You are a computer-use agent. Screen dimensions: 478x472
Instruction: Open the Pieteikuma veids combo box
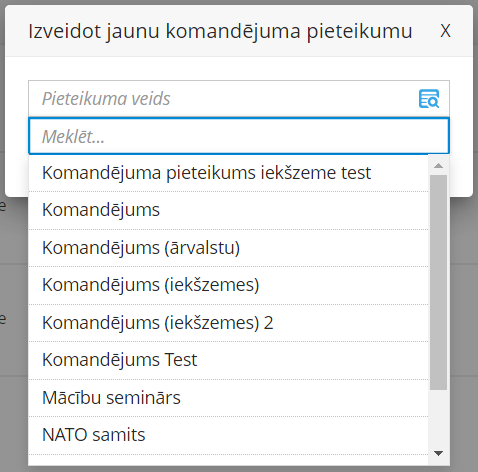tap(239, 99)
